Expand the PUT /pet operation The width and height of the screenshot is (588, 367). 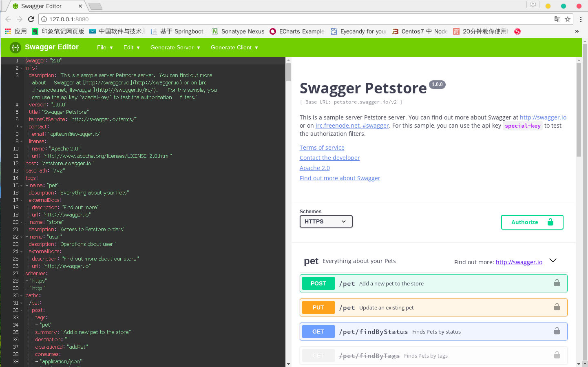tap(433, 307)
